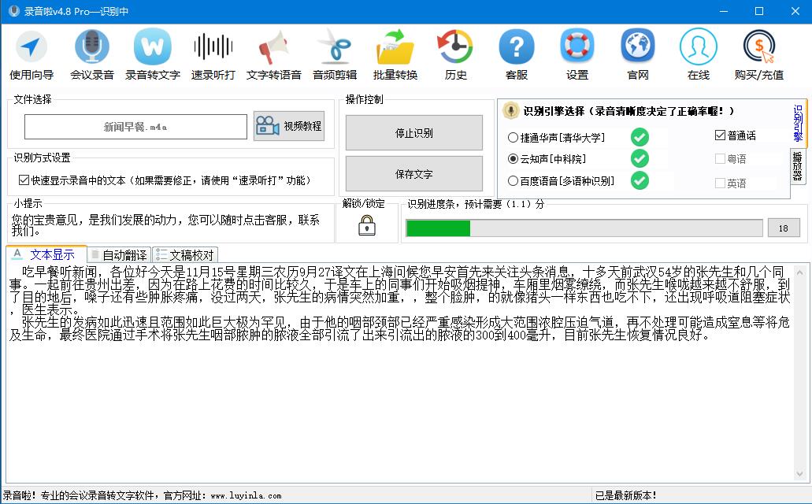Click green check next to 捷通华声
812x504 pixels.
coord(640,137)
